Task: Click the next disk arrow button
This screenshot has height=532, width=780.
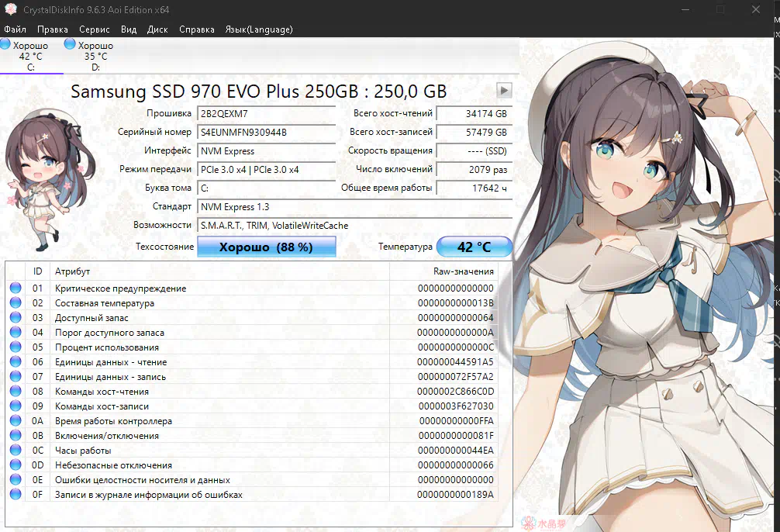Action: point(504,91)
